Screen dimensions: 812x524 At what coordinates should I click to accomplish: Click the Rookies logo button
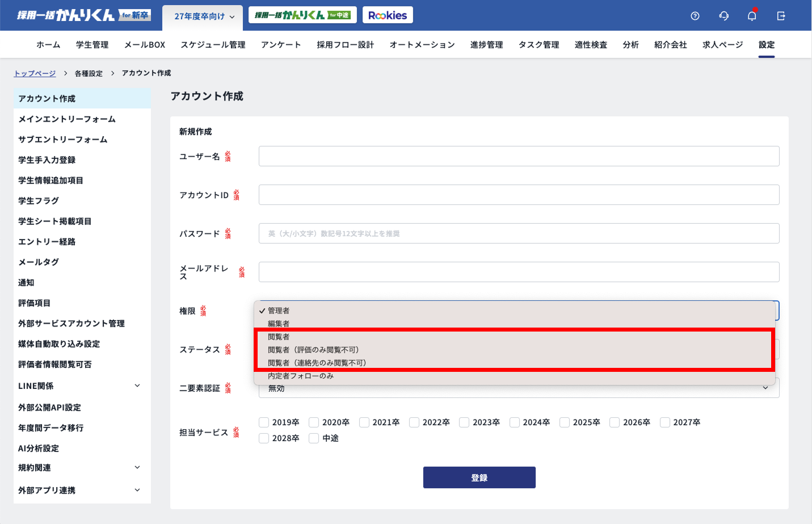[x=388, y=15]
